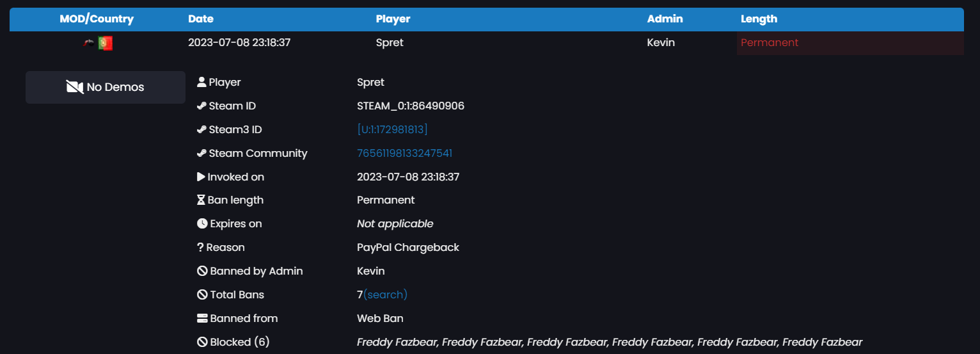Click the ban icon beside Total Bans
The height and width of the screenshot is (354, 980).
(202, 294)
